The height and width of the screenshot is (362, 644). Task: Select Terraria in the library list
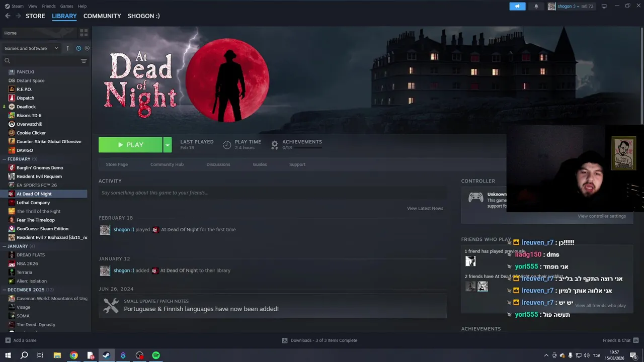[x=24, y=273]
